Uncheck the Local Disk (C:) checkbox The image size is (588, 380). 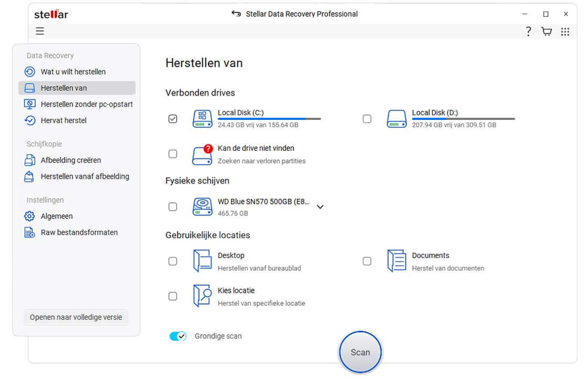(173, 119)
